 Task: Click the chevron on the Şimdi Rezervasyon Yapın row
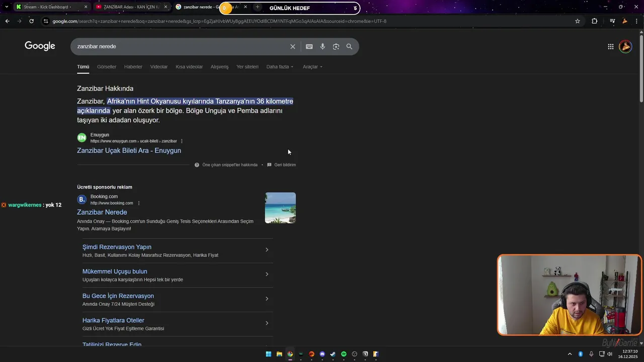(267, 250)
